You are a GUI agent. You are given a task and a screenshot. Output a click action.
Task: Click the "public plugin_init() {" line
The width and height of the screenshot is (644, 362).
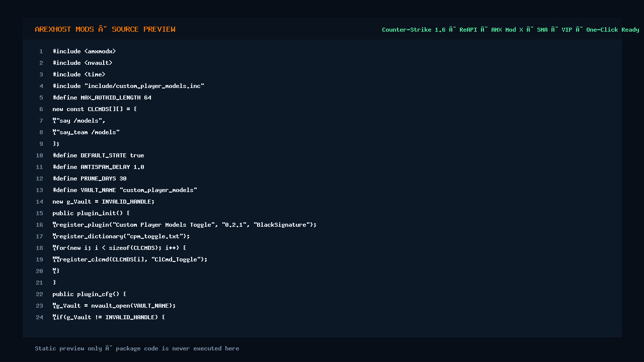click(x=91, y=213)
